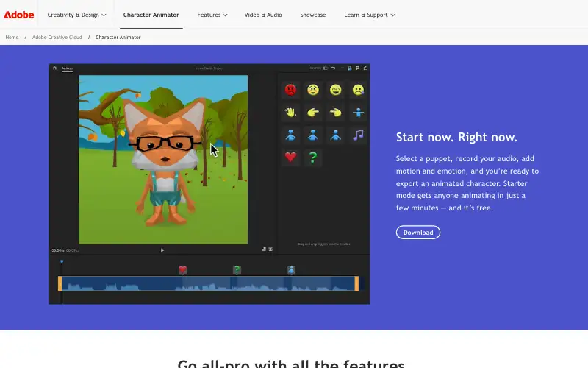This screenshot has height=368, width=588.
Task: Trigger the point-right hand gesture
Action: click(x=336, y=113)
